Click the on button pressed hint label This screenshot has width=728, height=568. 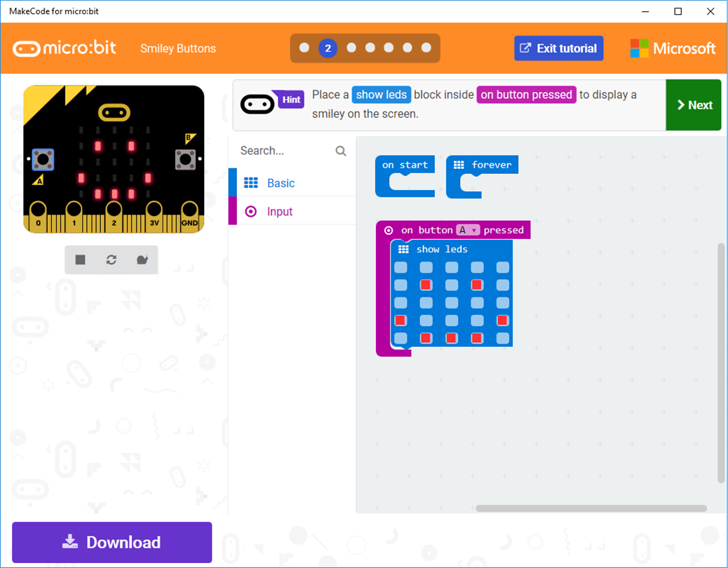pyautogui.click(x=526, y=95)
